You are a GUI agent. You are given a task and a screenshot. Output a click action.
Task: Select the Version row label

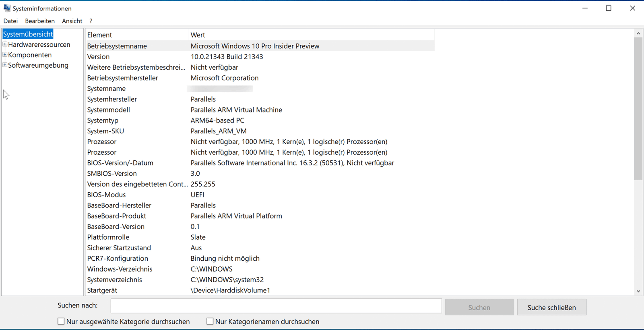98,57
